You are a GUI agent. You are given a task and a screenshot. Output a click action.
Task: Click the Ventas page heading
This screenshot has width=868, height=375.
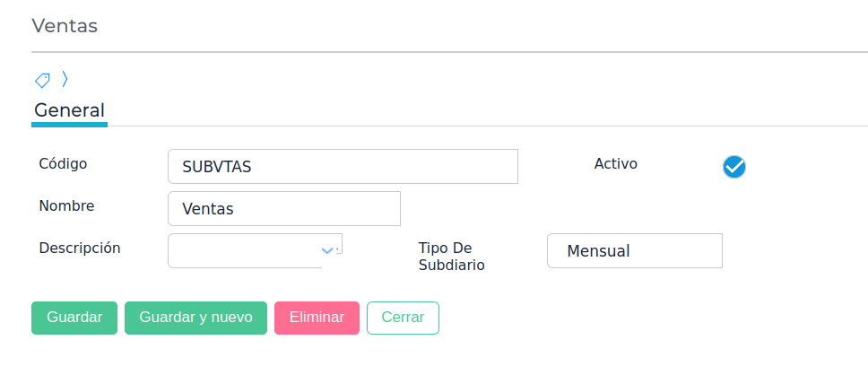[x=65, y=26]
